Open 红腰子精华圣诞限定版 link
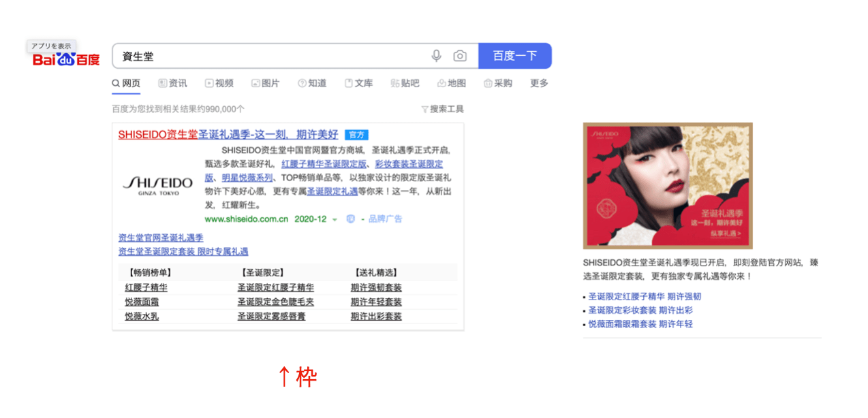This screenshot has width=868, height=418. tap(324, 164)
